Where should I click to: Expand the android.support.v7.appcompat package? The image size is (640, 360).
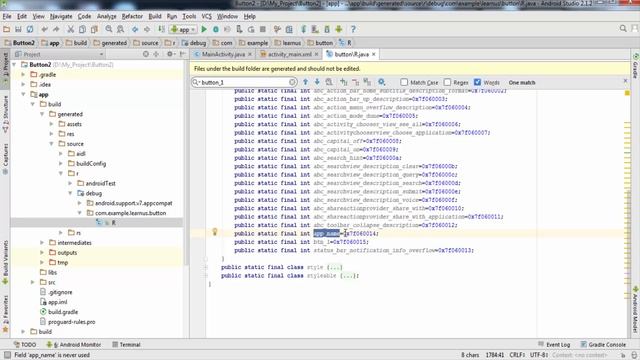[x=80, y=203]
